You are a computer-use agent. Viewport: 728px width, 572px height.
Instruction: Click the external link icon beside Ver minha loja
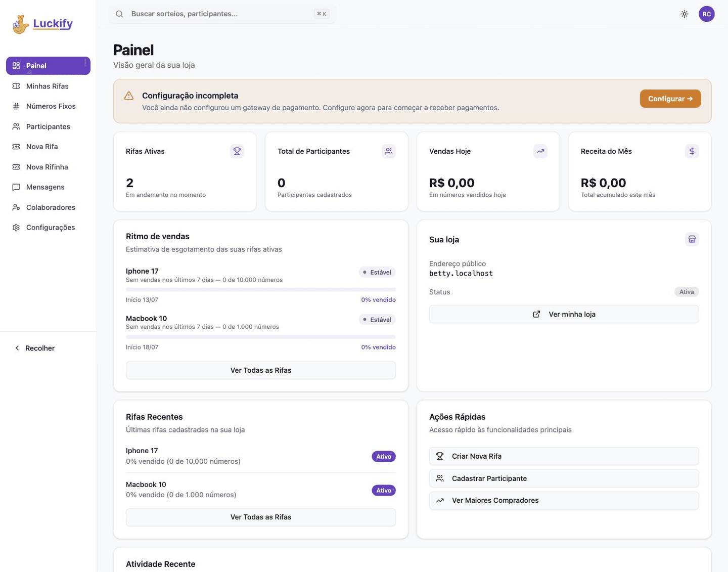click(536, 314)
